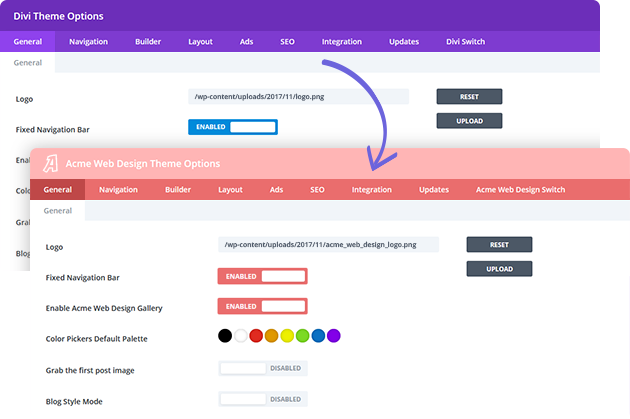
Task: Pick the green palette swatch
Action: click(x=303, y=335)
